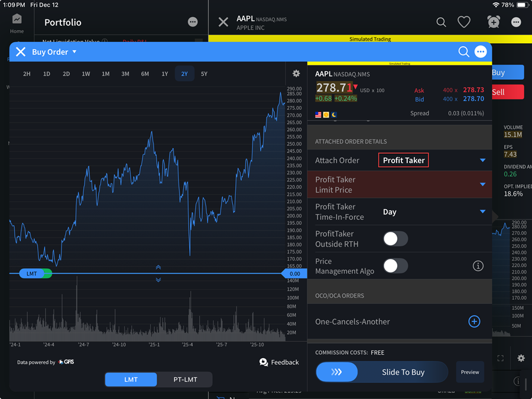532x399 pixels.
Task: Select the 1Y chart timeframe
Action: pos(164,73)
